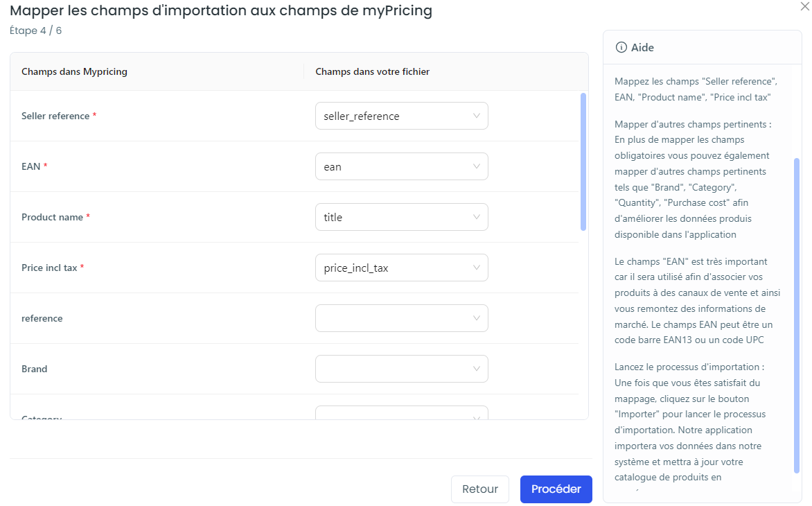Screen dimensions: 812x506
Task: Click the chevron arrow in the Brand row dropdown
Action: (477, 369)
